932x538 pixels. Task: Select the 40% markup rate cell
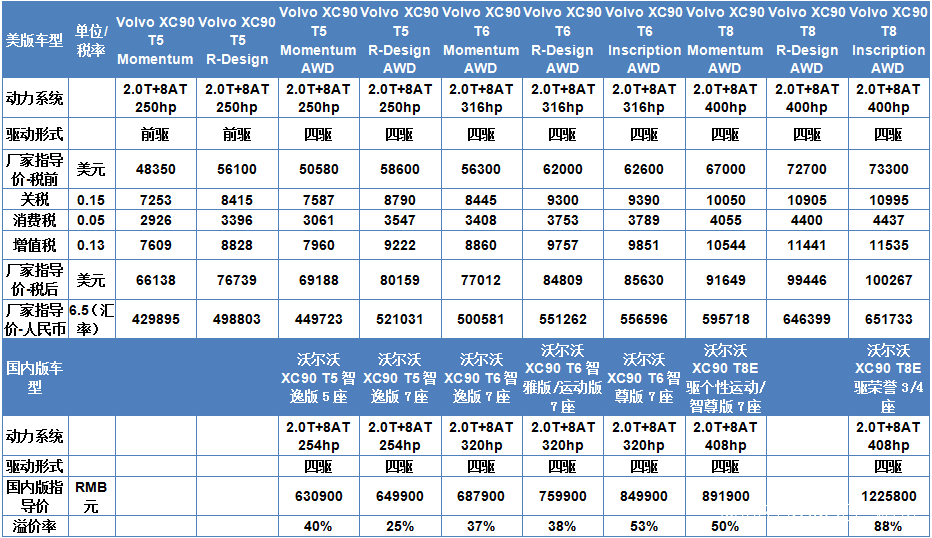point(318,527)
